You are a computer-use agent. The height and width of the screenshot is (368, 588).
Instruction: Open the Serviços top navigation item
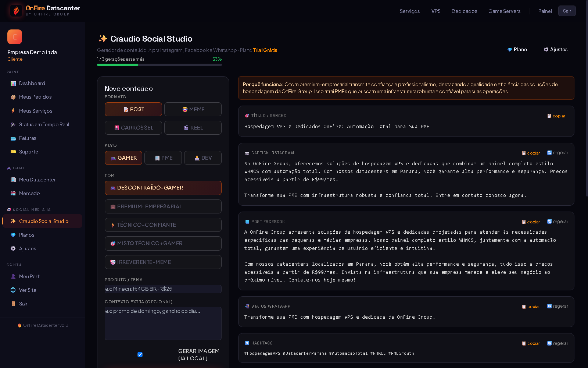click(x=410, y=11)
